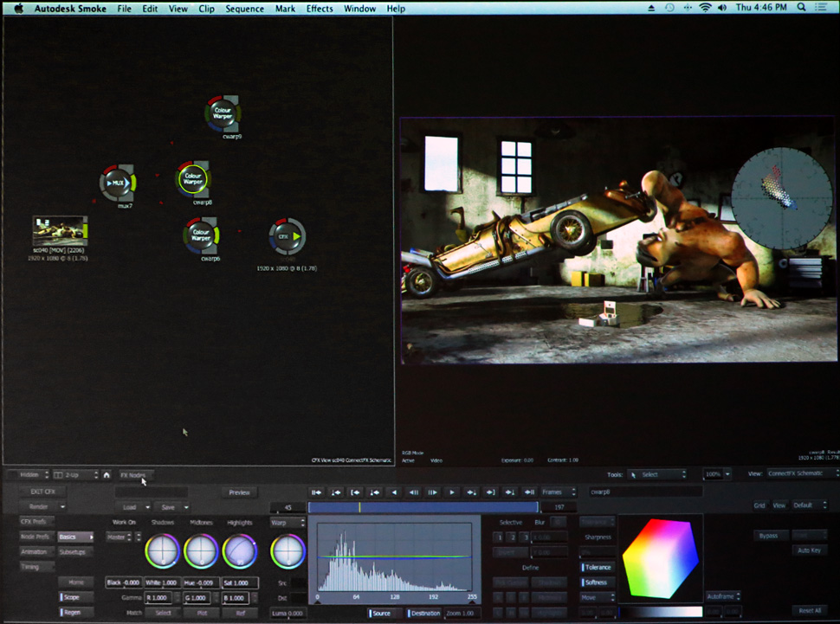Click the CFX output node
Image resolution: width=840 pixels, height=624 pixels.
point(286,235)
